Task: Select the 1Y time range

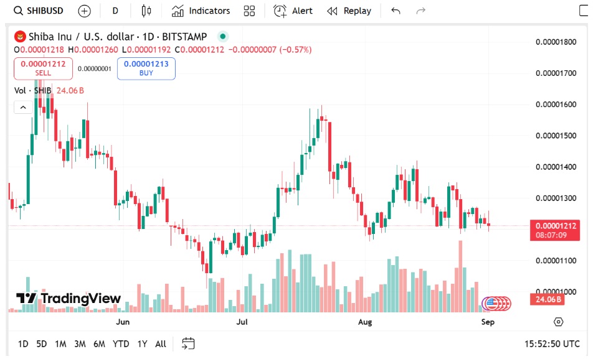Action: [142, 343]
